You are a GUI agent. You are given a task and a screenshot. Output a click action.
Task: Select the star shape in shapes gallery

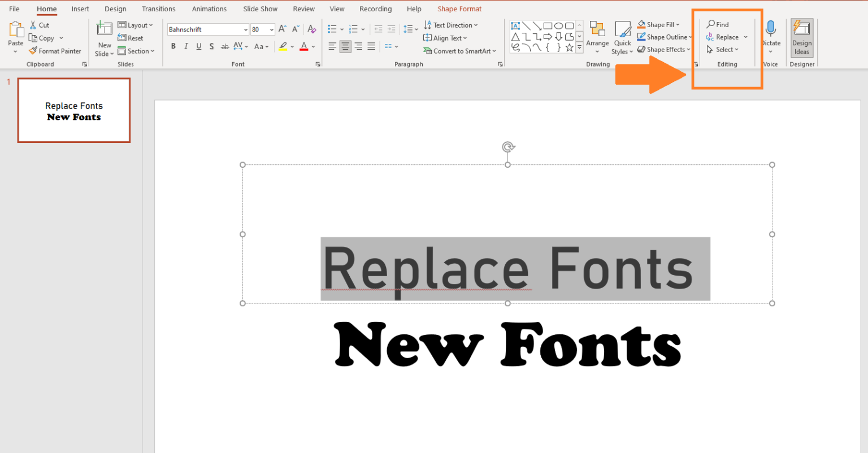pos(570,48)
